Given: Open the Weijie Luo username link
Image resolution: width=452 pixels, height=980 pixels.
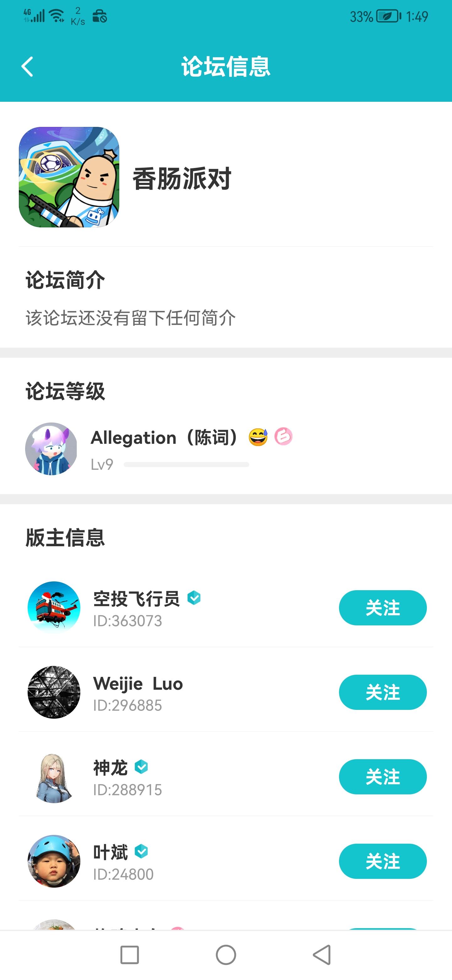Looking at the screenshot, I should tap(138, 683).
